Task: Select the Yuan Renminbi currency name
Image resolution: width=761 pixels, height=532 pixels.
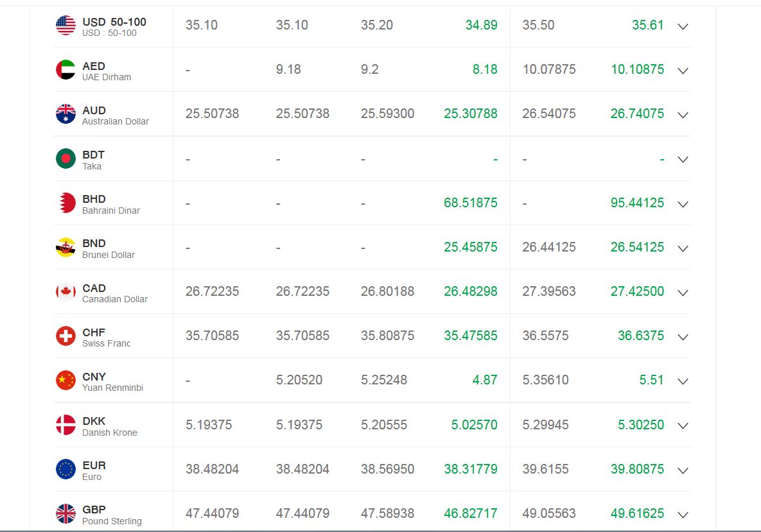Action: coord(112,388)
